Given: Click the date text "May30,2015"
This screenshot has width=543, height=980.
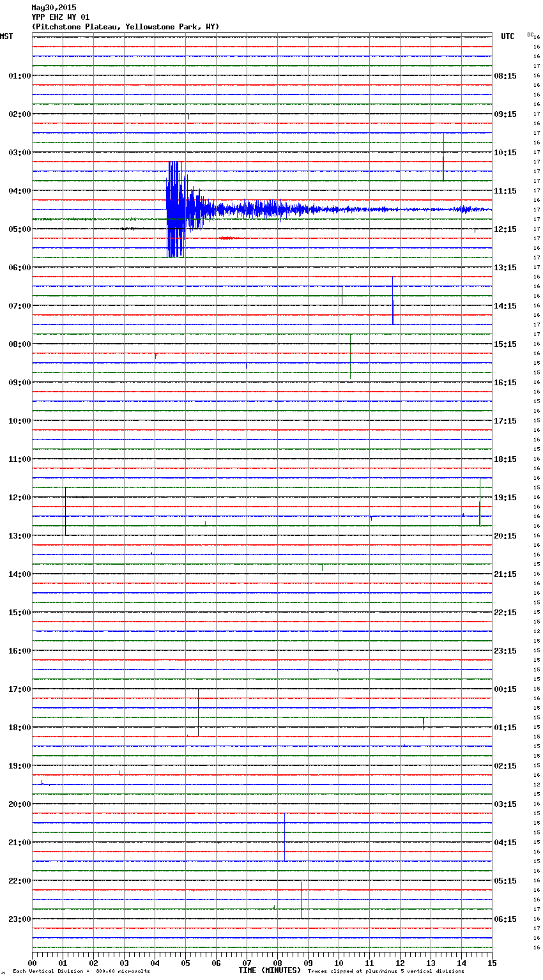Looking at the screenshot, I should click(x=54, y=8).
